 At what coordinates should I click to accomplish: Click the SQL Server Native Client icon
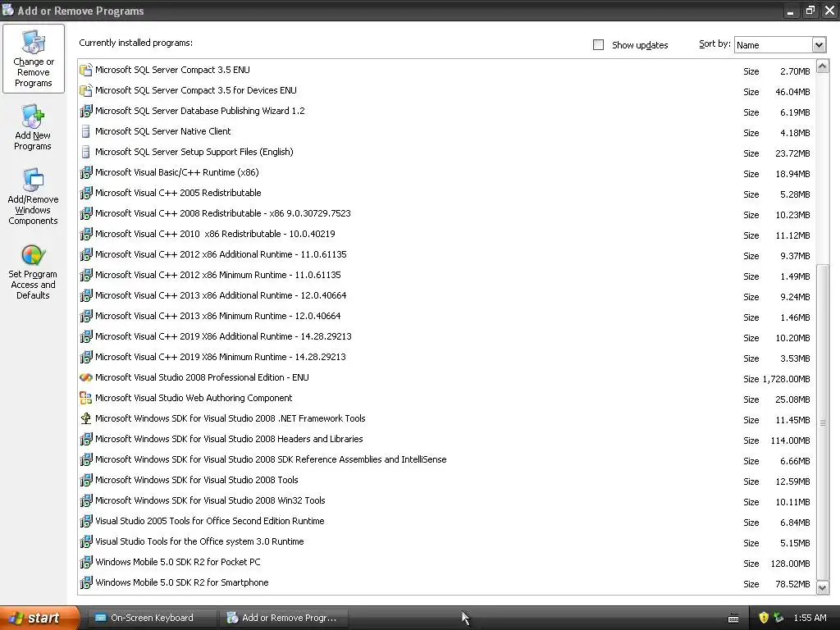[85, 131]
